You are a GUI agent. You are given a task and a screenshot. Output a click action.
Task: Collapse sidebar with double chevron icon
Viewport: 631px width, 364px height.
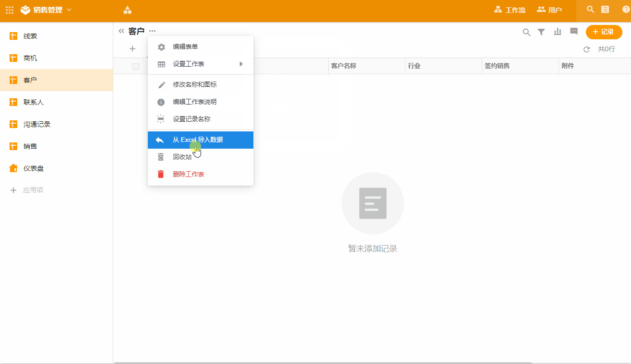tap(121, 31)
